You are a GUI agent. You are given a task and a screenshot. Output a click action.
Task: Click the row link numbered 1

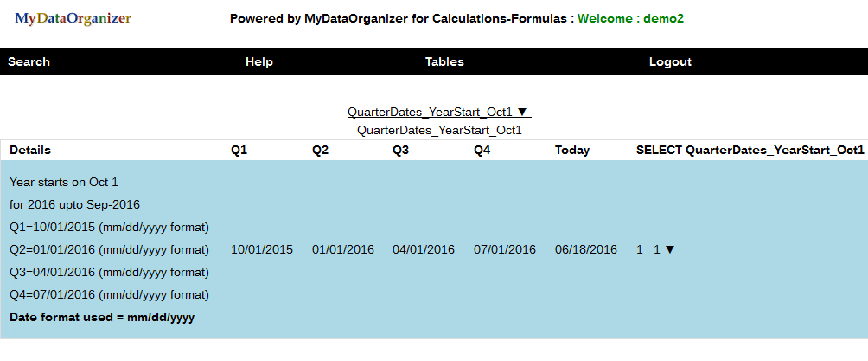[x=640, y=249]
